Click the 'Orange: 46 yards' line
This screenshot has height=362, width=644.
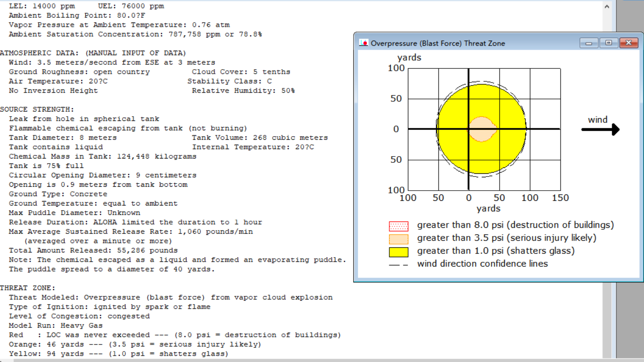coord(135,344)
